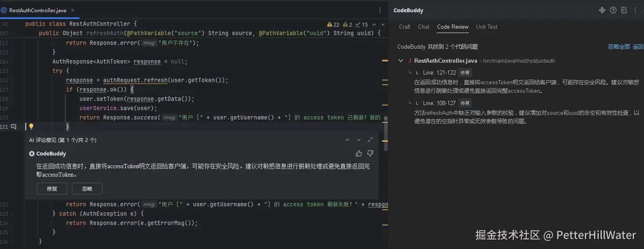Click the comment icon at line 121
Viewport: 644px width, 249px height.
(13, 127)
